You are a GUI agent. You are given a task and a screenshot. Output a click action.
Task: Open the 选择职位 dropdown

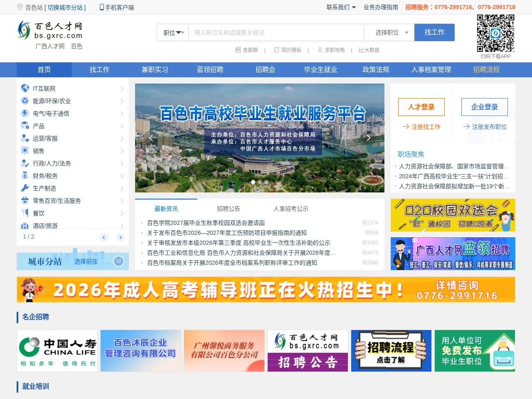pos(392,32)
